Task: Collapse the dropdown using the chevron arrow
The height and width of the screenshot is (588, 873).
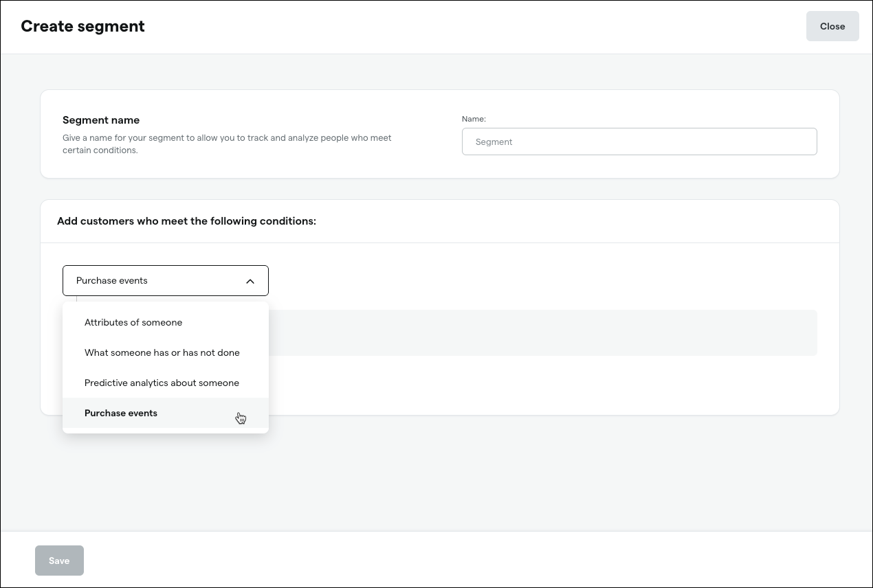Action: tap(250, 281)
